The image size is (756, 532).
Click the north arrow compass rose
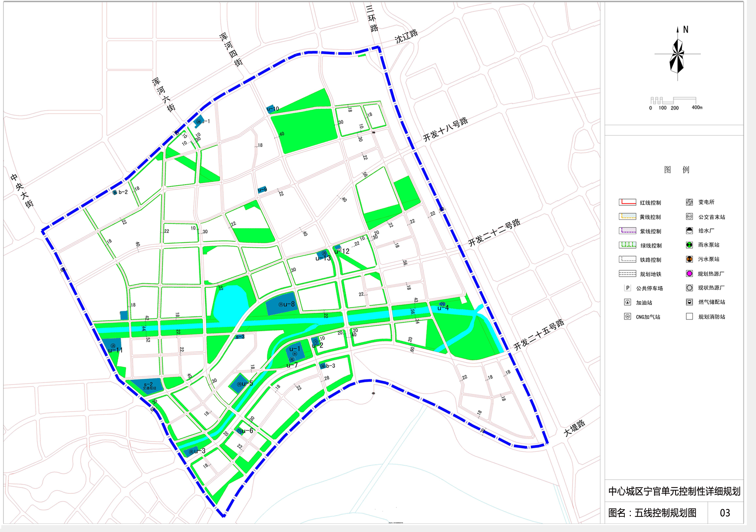click(677, 54)
